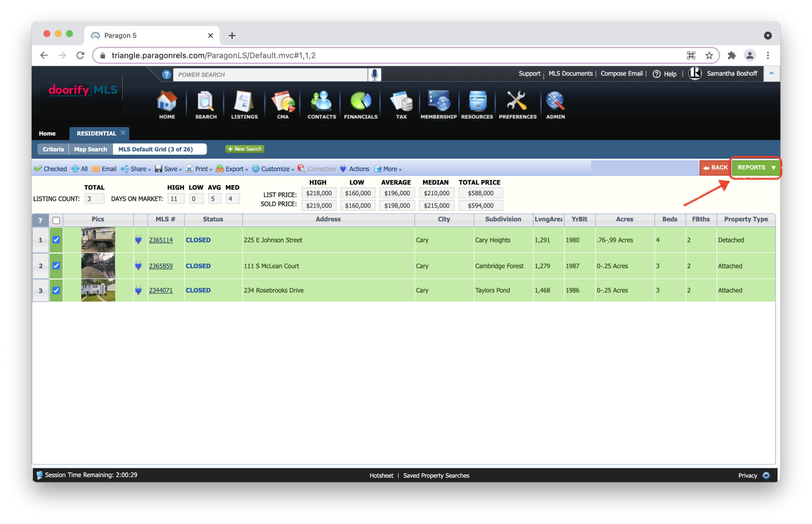Open the Admin module icon

pos(555,105)
